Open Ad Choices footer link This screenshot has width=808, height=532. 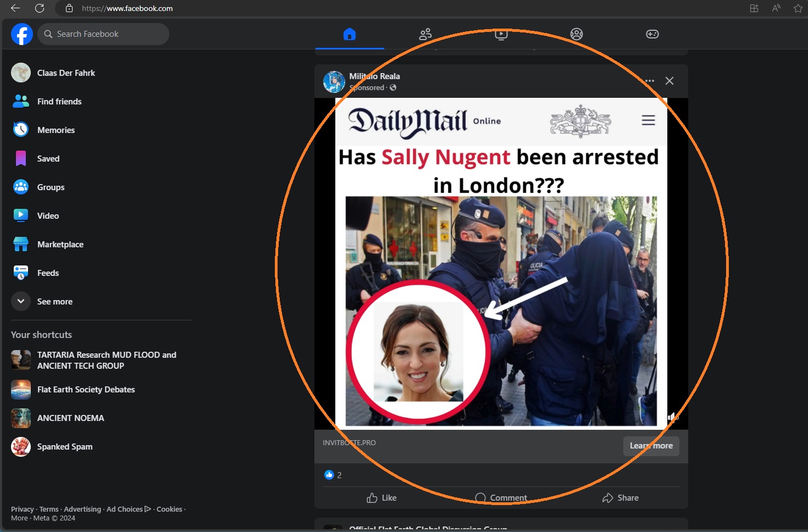pyautogui.click(x=129, y=509)
